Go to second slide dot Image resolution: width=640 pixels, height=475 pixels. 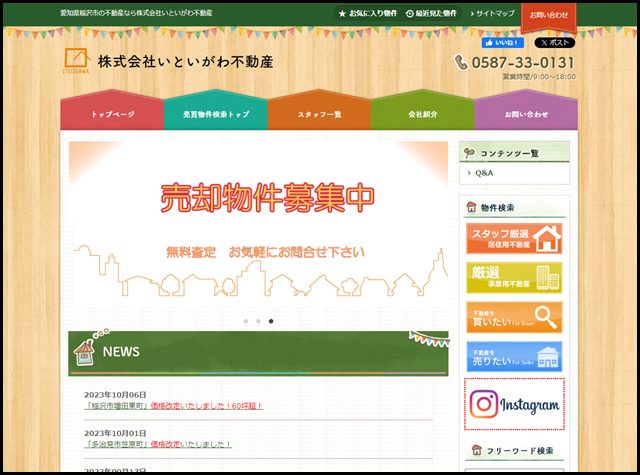[x=258, y=321]
